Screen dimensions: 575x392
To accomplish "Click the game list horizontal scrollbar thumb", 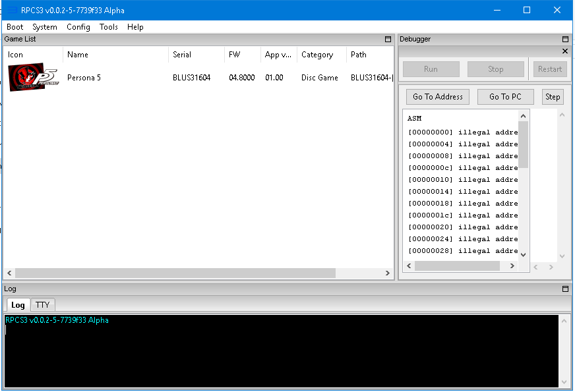I will pyautogui.click(x=175, y=273).
